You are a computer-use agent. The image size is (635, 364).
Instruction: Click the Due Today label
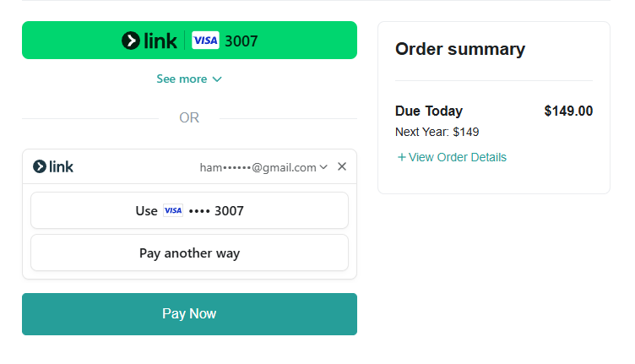pos(429,111)
